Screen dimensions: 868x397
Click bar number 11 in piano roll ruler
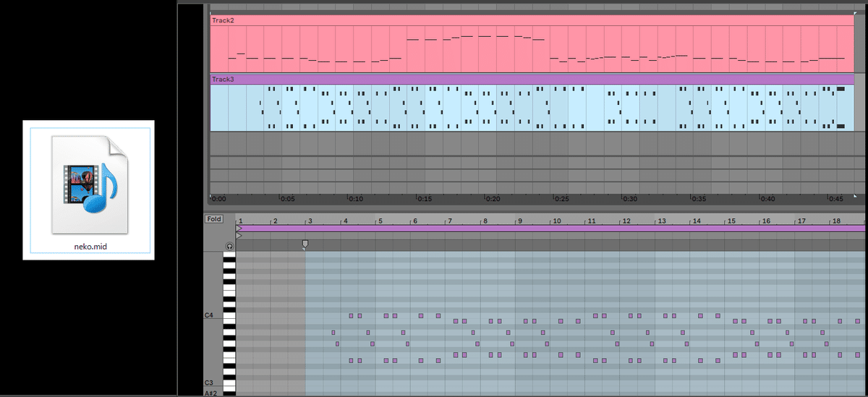pos(592,220)
